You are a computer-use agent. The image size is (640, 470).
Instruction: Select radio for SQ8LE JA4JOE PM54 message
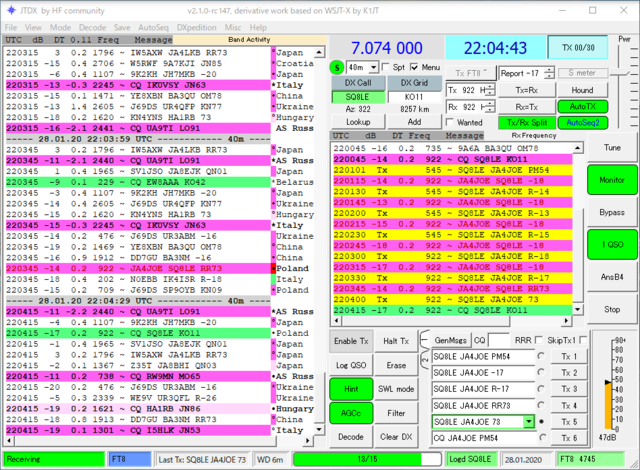[541, 356]
